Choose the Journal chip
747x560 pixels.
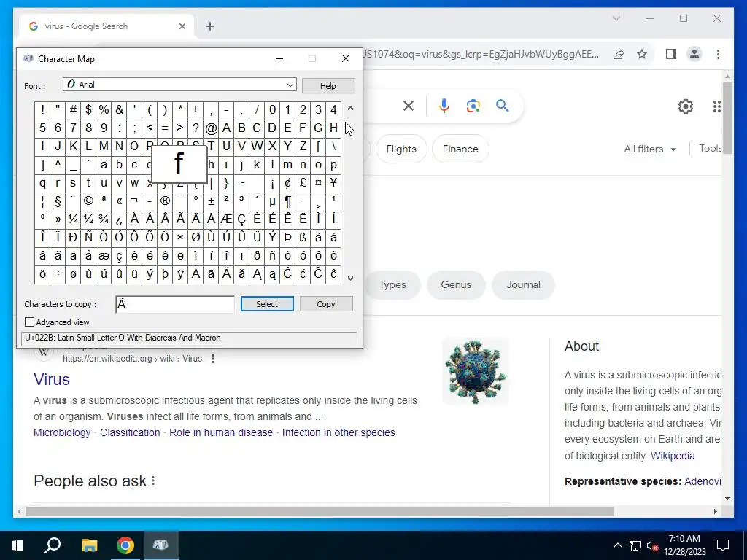(523, 285)
